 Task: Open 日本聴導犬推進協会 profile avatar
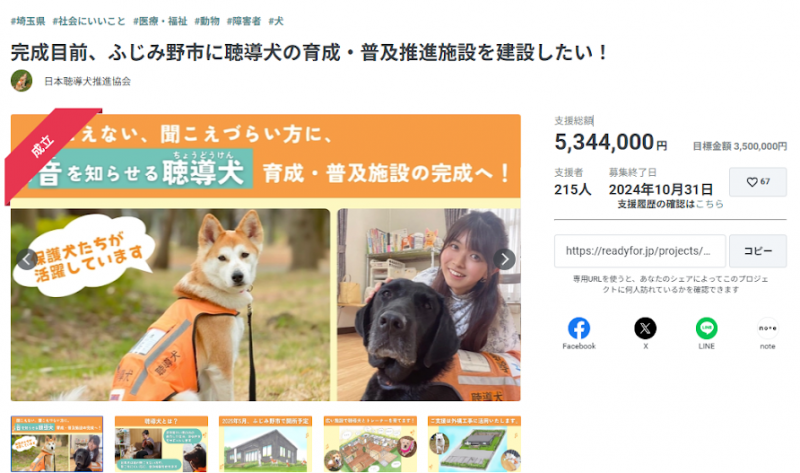pyautogui.click(x=21, y=81)
